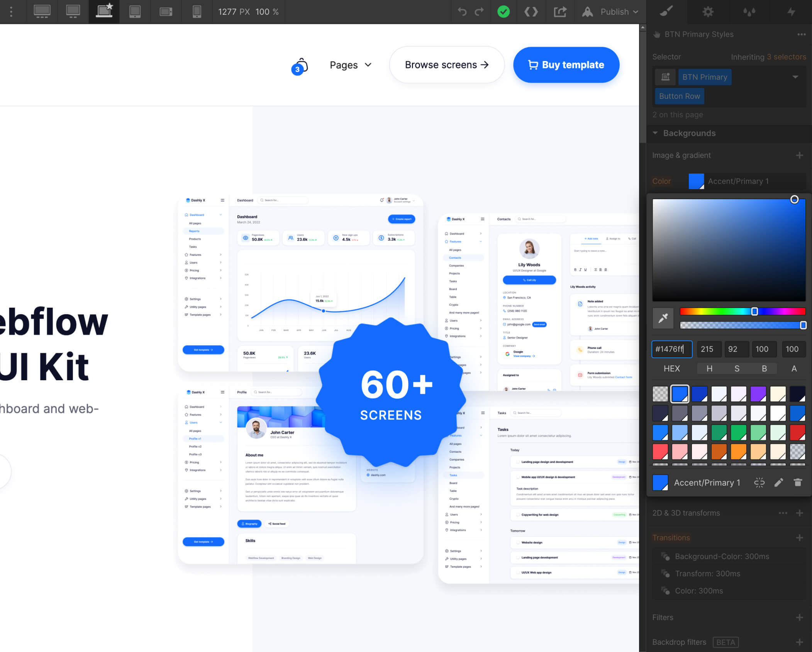Switch to mobile portrait breakpoint
The image size is (812, 652).
coord(197,12)
